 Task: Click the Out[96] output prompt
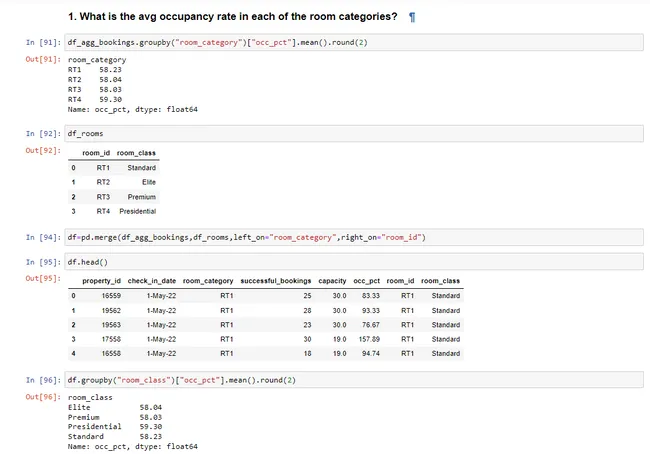tap(43, 398)
